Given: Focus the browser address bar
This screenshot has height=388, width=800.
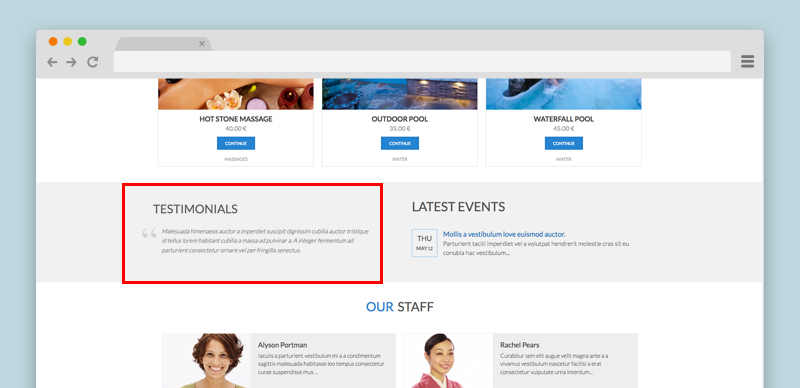Looking at the screenshot, I should (422, 62).
